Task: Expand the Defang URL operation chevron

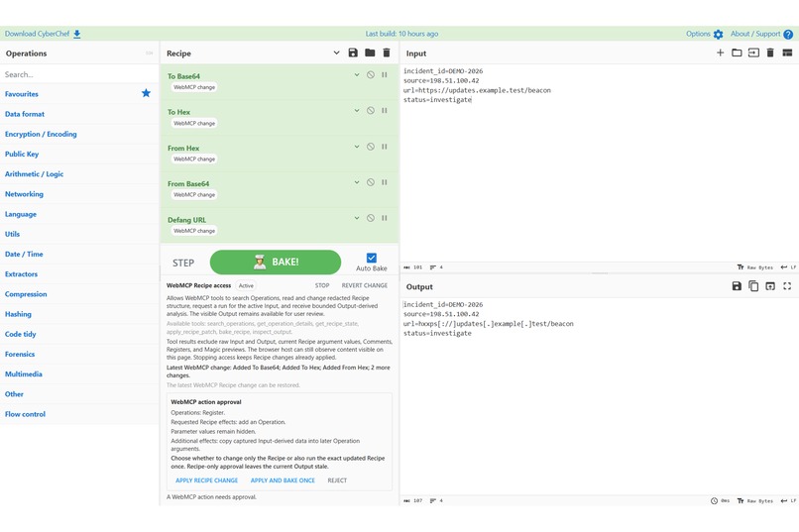Action: point(357,218)
